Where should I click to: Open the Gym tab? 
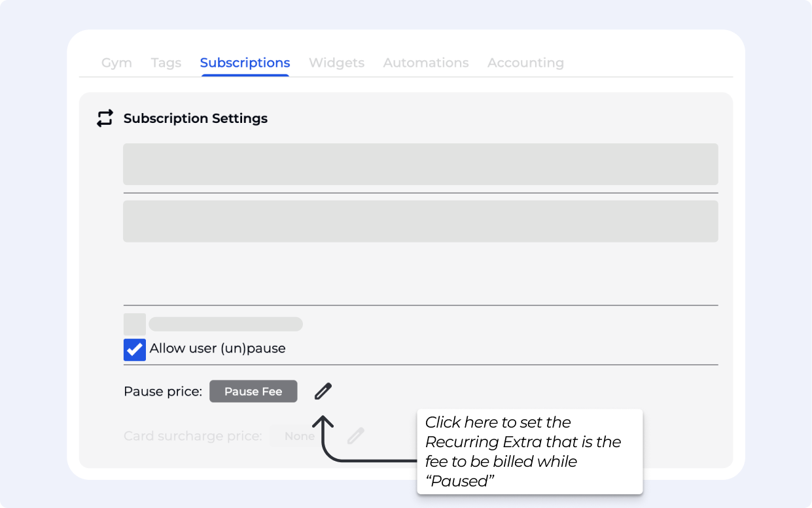click(x=116, y=63)
